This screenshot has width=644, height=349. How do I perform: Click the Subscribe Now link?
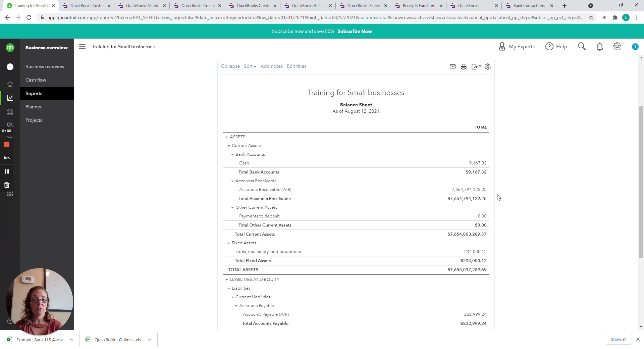(355, 31)
